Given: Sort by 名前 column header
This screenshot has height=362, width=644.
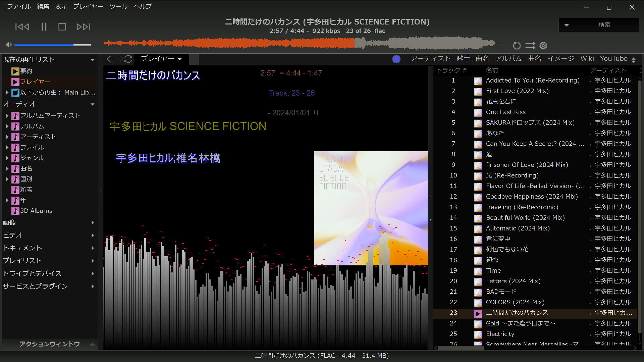Looking at the screenshot, I should click(492, 70).
